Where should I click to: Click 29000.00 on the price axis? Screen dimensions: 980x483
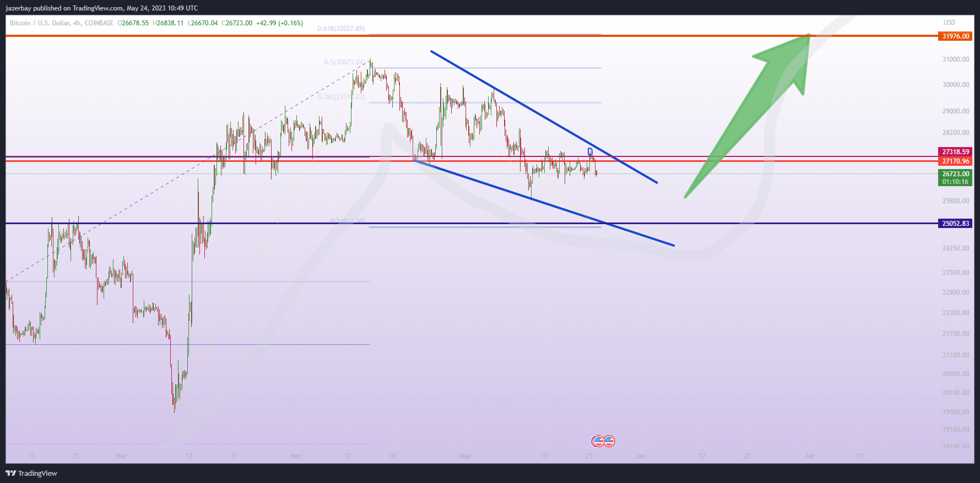coord(956,111)
